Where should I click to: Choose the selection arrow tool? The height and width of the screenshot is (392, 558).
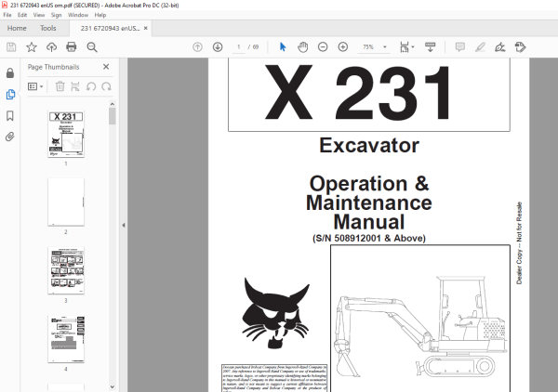(x=283, y=47)
